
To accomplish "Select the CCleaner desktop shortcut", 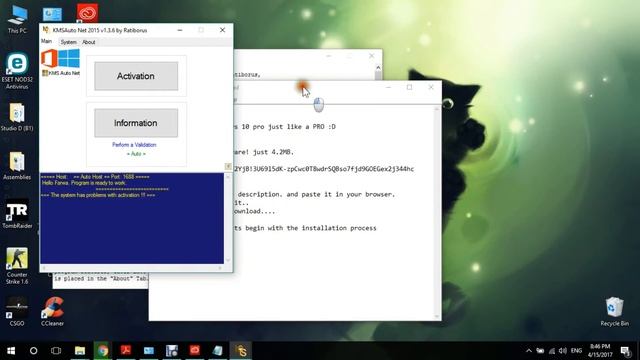I will (x=53, y=312).
